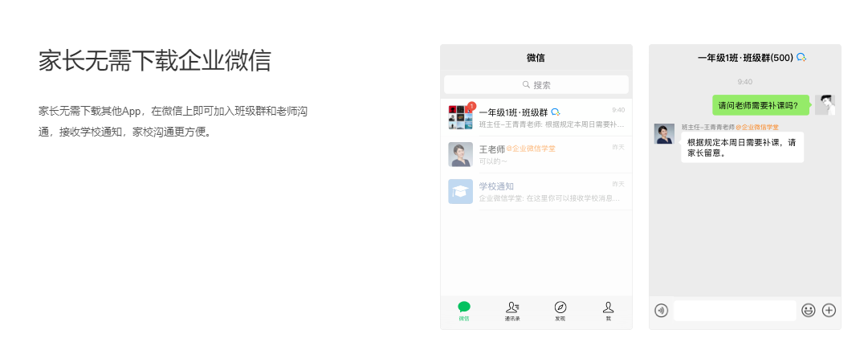Click the plus icon for more options

click(x=829, y=311)
